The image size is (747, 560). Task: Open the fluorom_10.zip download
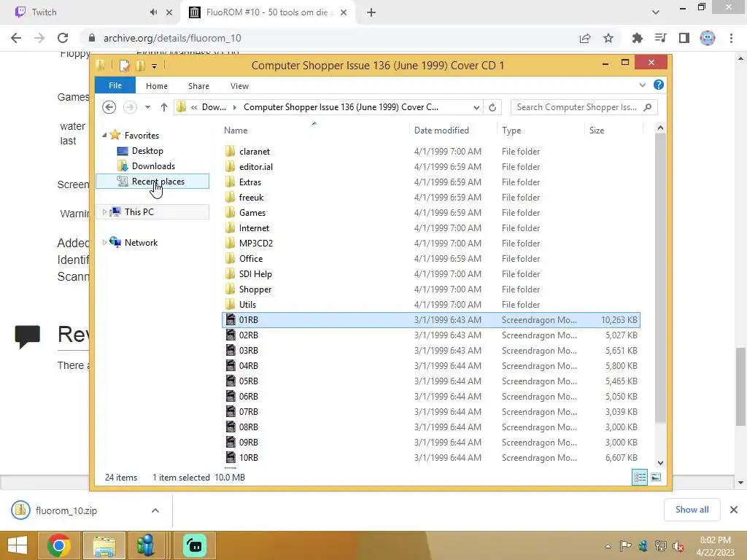[x=66, y=510]
